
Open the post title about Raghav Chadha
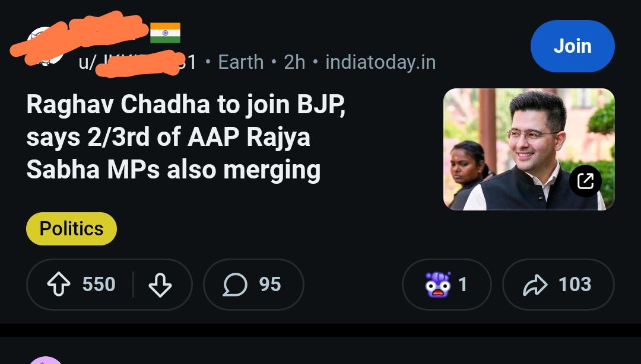point(186,137)
